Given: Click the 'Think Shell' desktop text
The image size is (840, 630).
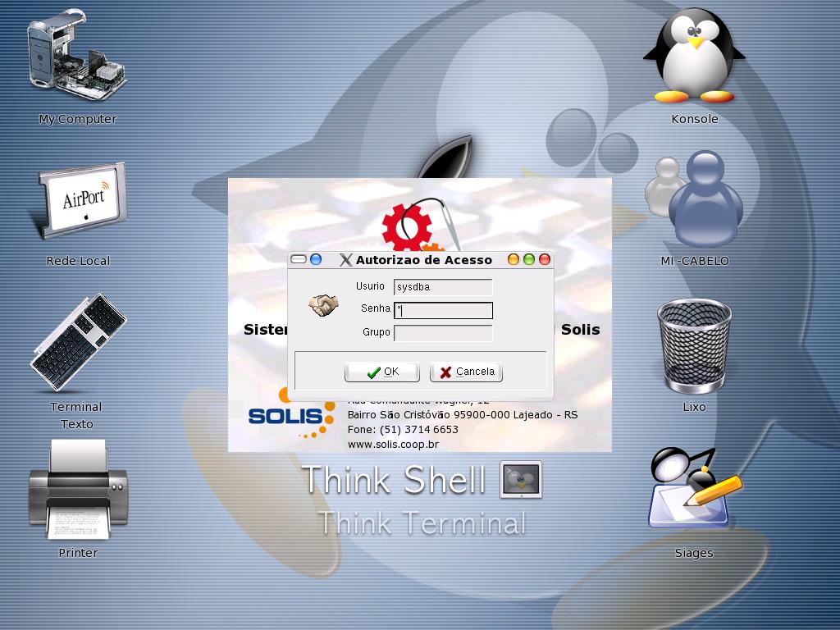Looking at the screenshot, I should click(394, 479).
